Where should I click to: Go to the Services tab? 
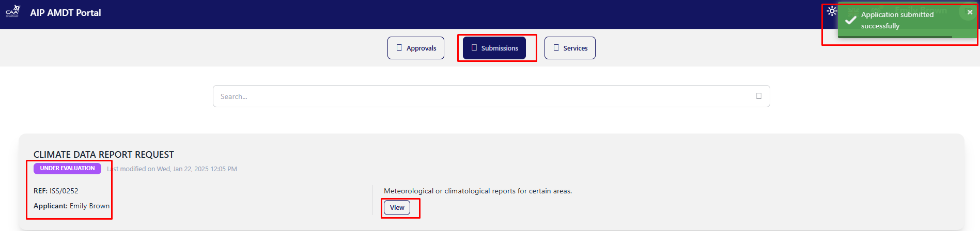(x=570, y=48)
